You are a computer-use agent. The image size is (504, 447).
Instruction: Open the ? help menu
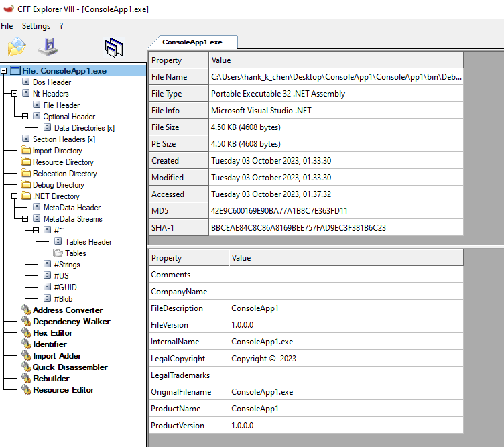coord(62,26)
